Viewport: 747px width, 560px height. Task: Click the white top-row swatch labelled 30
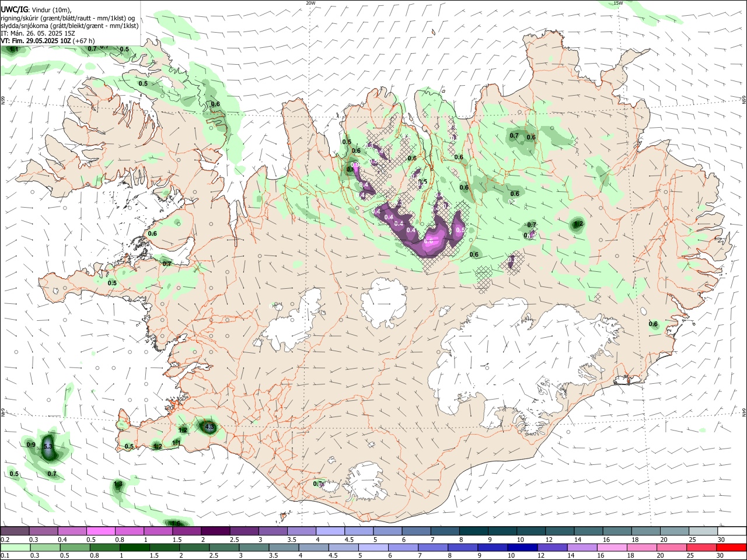pos(732,531)
